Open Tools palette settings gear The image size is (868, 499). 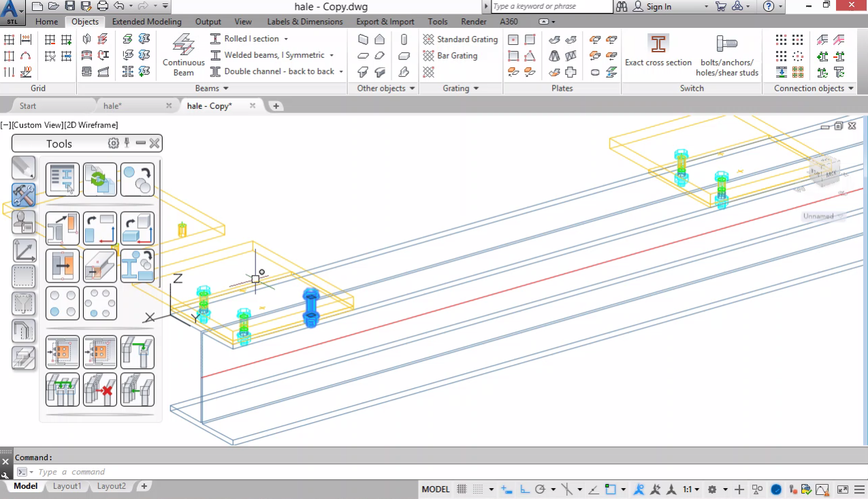coord(114,143)
